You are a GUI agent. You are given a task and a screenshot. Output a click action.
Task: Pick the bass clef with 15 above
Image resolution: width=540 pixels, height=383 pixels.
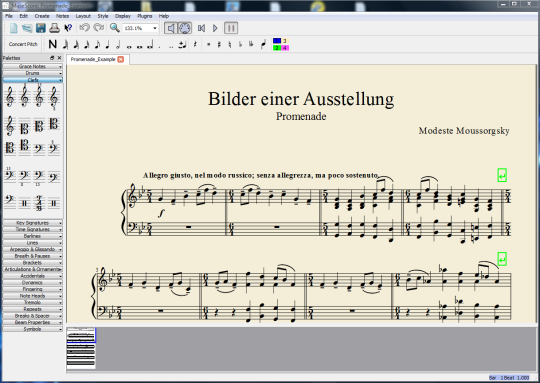tap(10, 175)
